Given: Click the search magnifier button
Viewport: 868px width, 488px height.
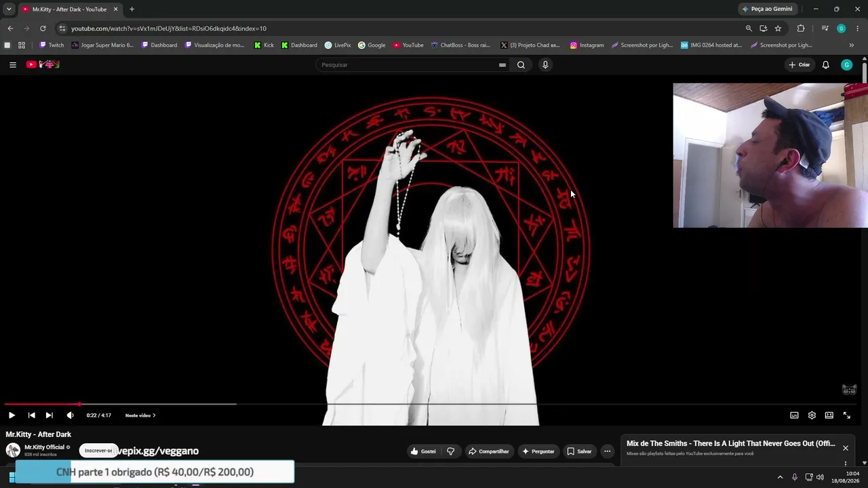Looking at the screenshot, I should click(521, 65).
